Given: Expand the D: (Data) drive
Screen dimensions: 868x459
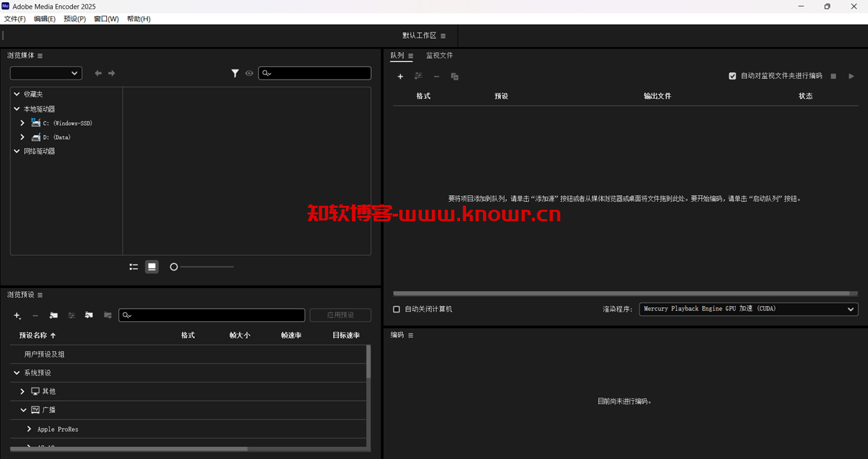Looking at the screenshot, I should pos(22,137).
